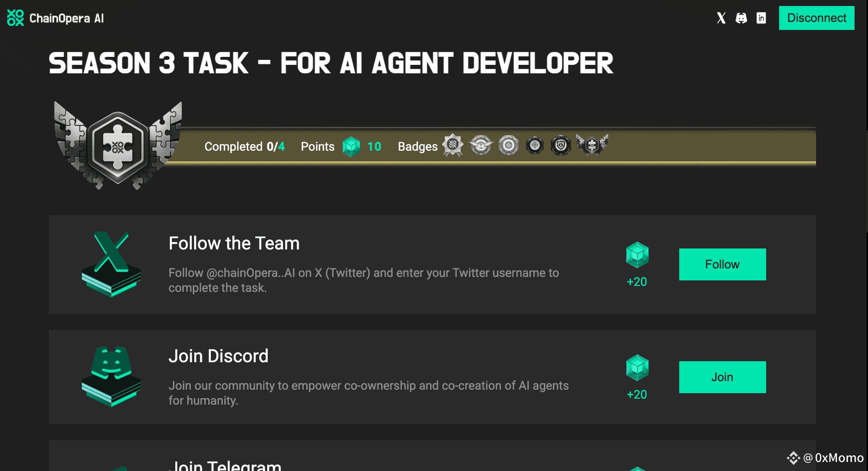Image resolution: width=868 pixels, height=471 pixels.
Task: Click the Disconnect button
Action: [x=817, y=18]
